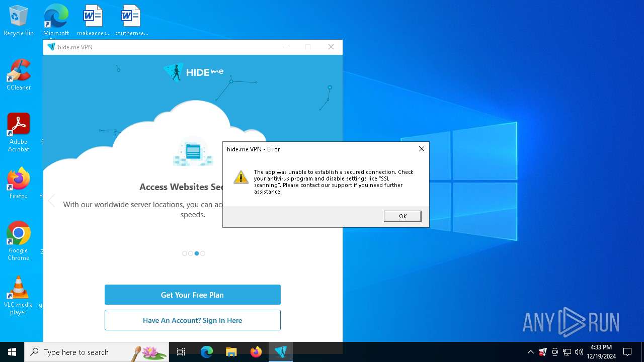This screenshot has width=644, height=362.
Task: Click the hide.me VPN taskbar button
Action: point(281,352)
